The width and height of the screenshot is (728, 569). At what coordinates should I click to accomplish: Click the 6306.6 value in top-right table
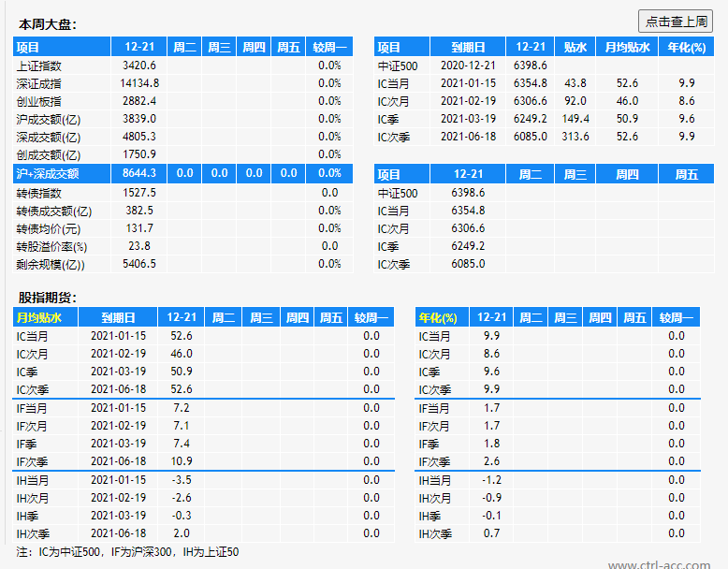[x=531, y=101]
